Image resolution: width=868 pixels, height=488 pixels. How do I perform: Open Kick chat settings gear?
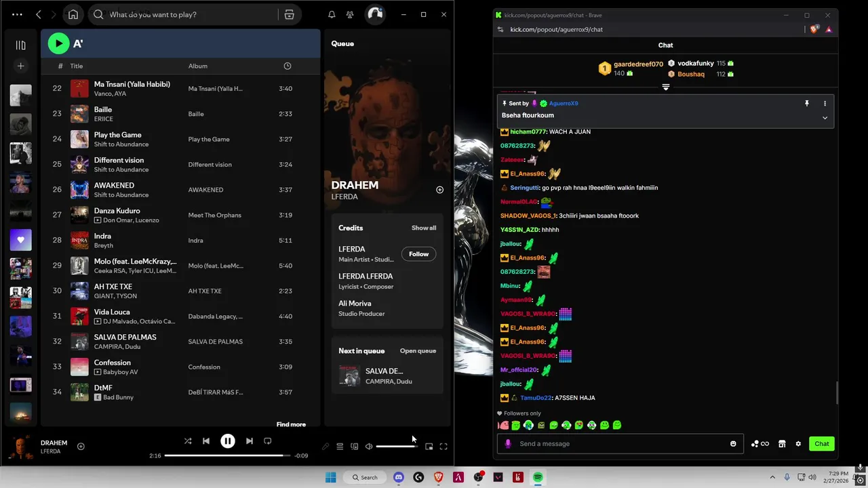[798, 444]
